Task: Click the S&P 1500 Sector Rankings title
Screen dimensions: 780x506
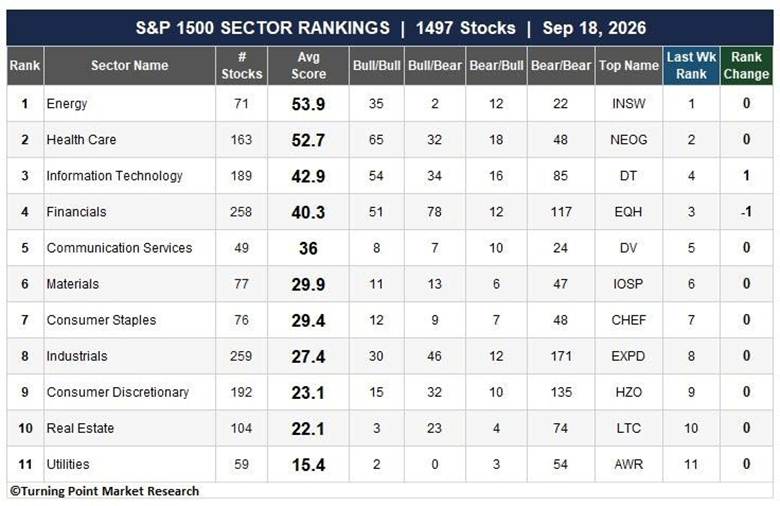Action: [x=390, y=28]
